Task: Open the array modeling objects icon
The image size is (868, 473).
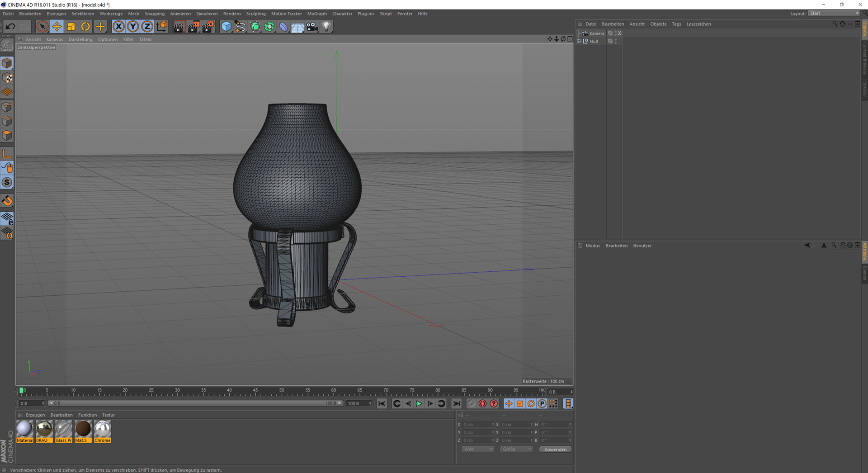Action: [269, 27]
